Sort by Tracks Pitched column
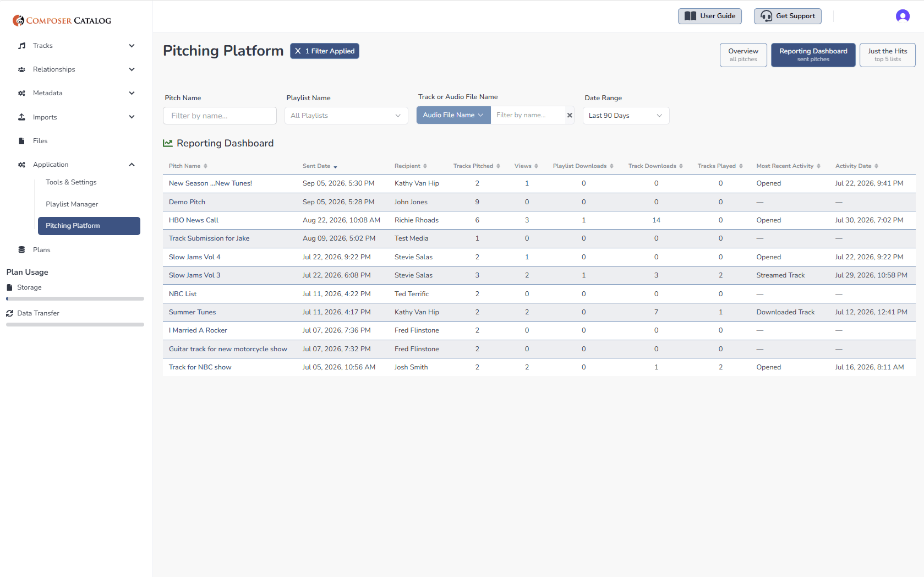924x577 pixels. 477,166
